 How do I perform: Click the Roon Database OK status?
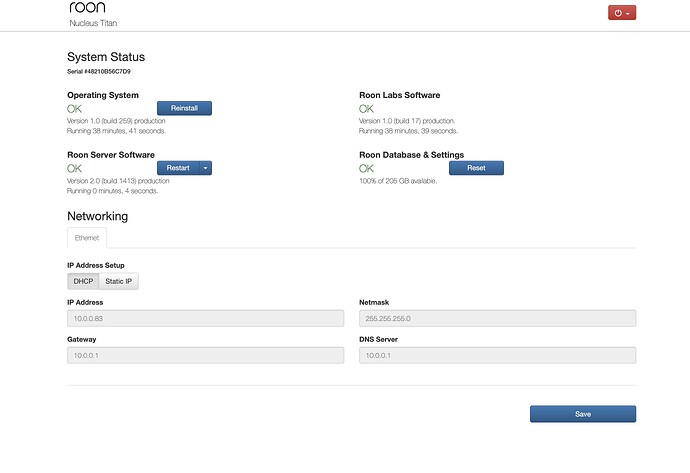tap(366, 169)
